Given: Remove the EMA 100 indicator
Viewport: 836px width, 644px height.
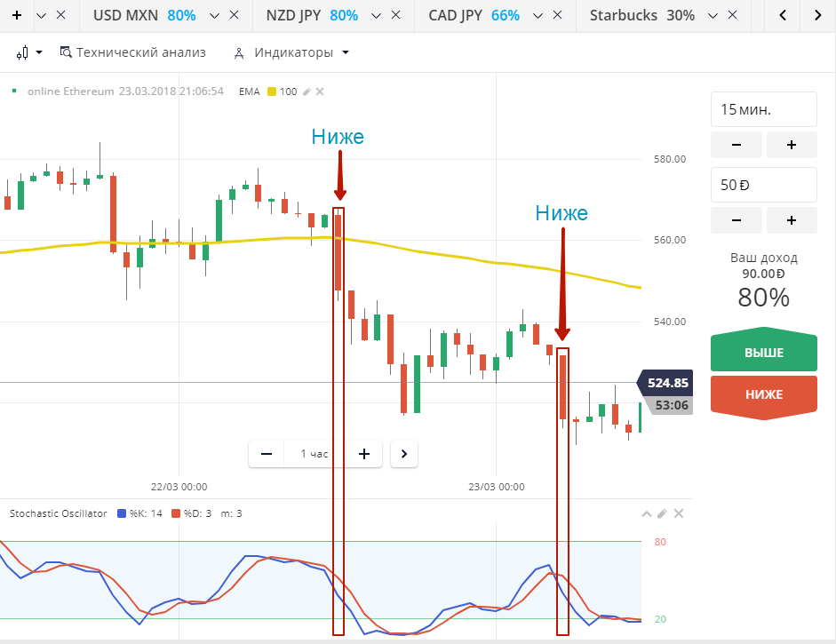Looking at the screenshot, I should pos(320,91).
